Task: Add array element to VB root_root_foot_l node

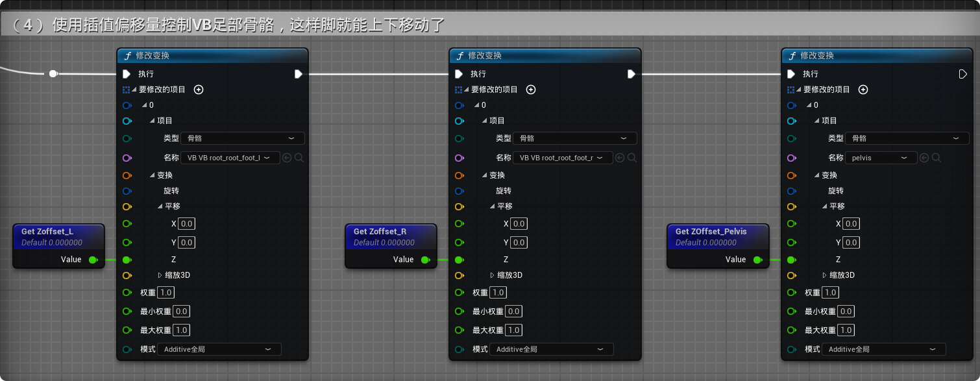Action: [199, 90]
